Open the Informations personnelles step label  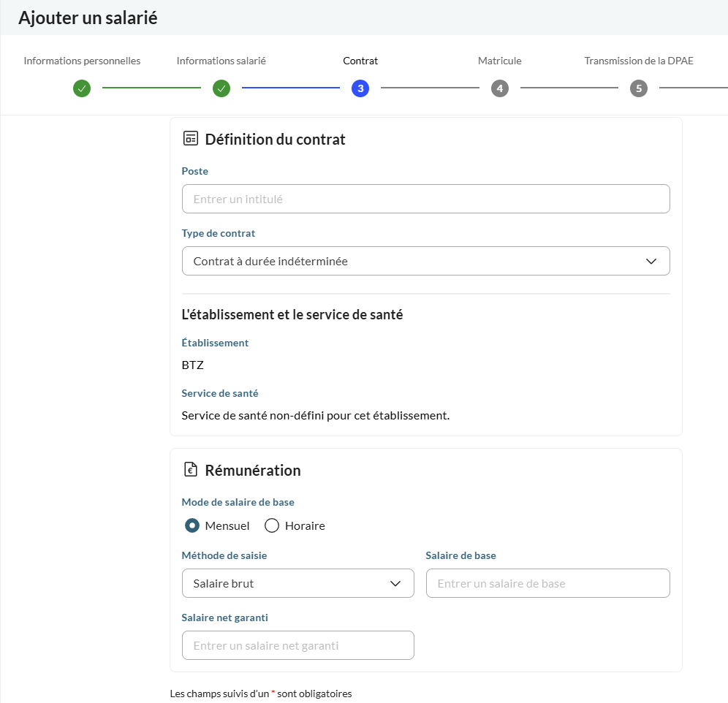click(x=82, y=61)
